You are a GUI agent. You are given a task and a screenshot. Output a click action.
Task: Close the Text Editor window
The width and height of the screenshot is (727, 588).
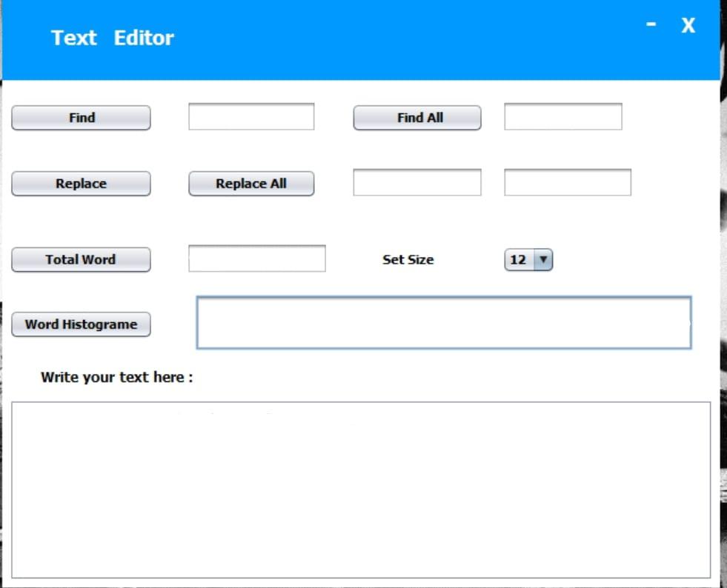[688, 25]
